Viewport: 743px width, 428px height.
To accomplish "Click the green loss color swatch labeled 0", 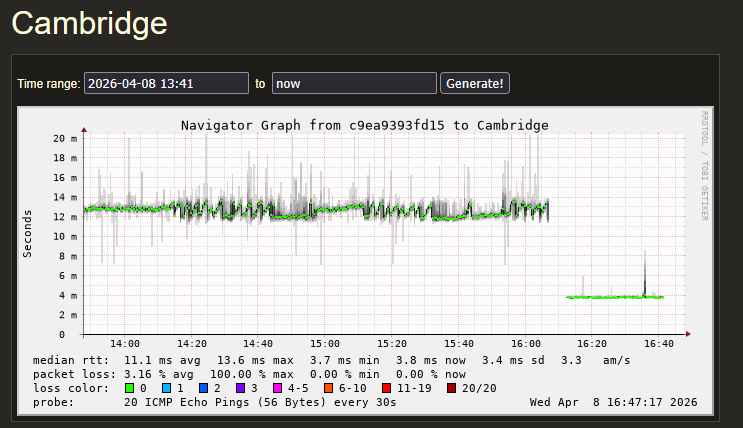I will pyautogui.click(x=129, y=388).
